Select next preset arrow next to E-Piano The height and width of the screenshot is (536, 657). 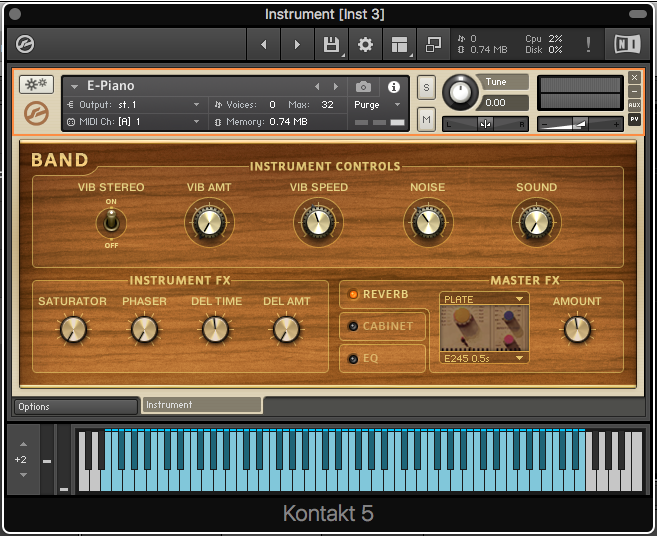point(336,86)
